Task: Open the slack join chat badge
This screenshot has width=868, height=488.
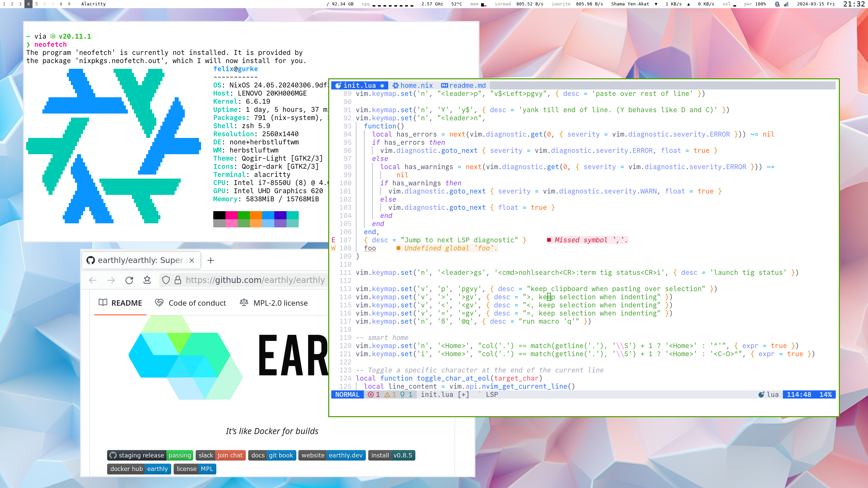Action: 221,455
